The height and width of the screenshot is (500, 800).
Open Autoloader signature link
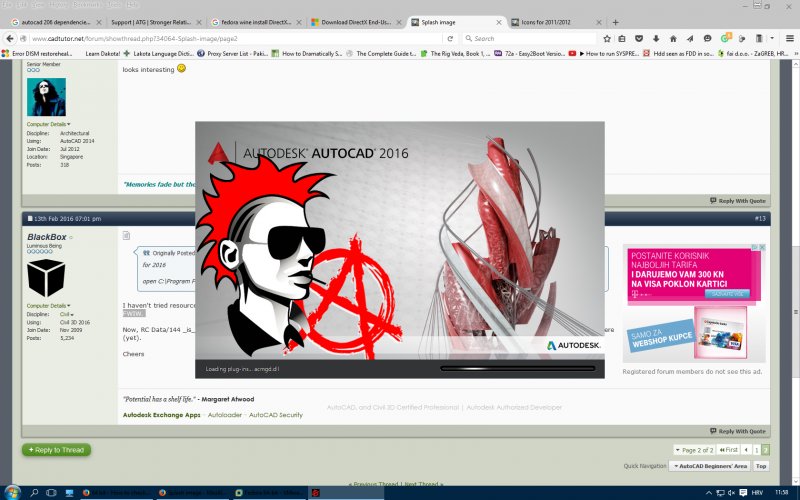click(x=224, y=415)
